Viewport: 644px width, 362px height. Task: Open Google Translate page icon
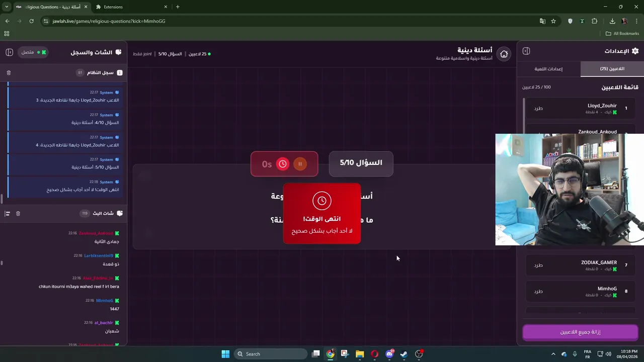point(542,21)
